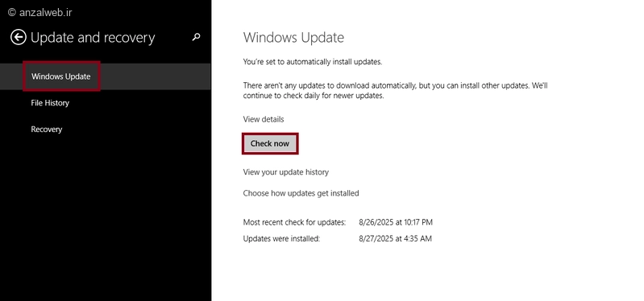Screen dimensions: 644x301
Task: Click the Windows Update page heading
Action: coord(293,37)
